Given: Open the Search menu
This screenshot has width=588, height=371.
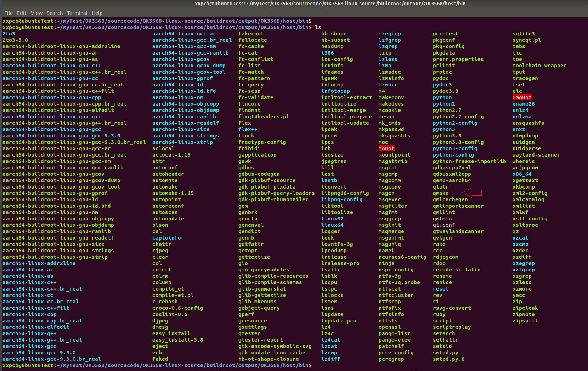Looking at the screenshot, I should pos(55,13).
